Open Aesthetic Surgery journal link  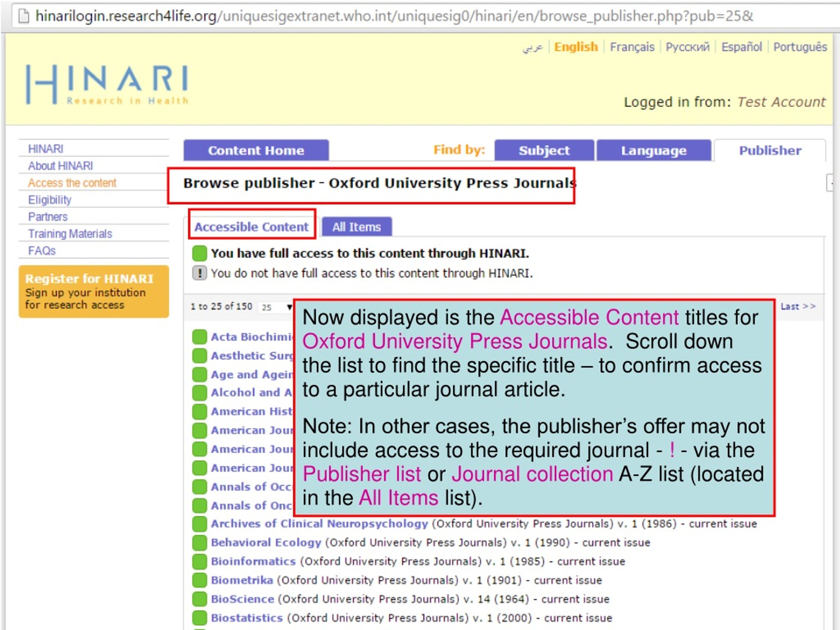click(252, 356)
